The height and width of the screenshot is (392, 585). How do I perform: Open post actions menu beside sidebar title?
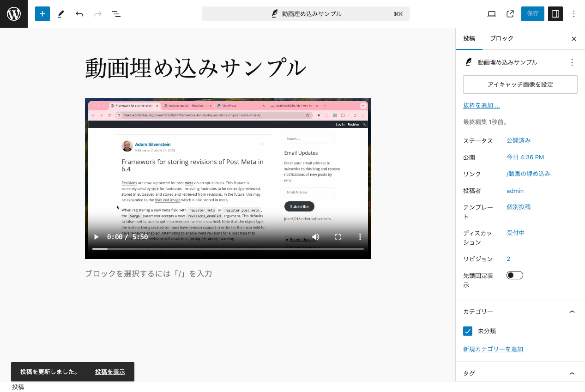click(x=572, y=62)
